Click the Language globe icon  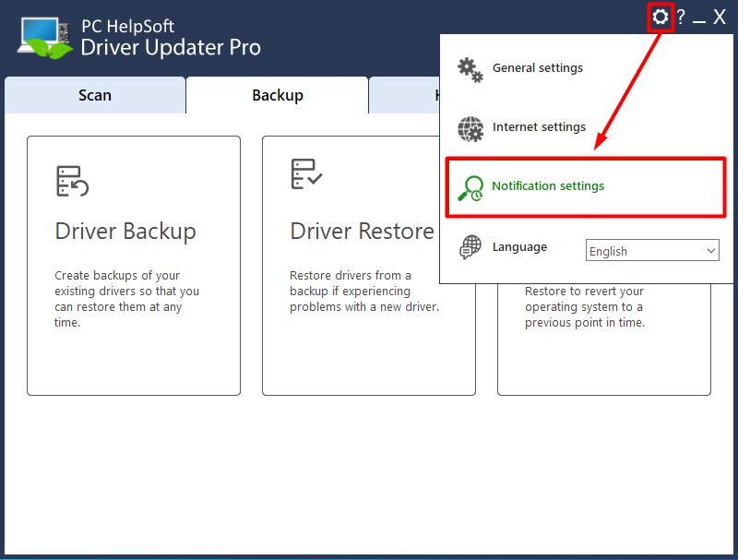[470, 247]
